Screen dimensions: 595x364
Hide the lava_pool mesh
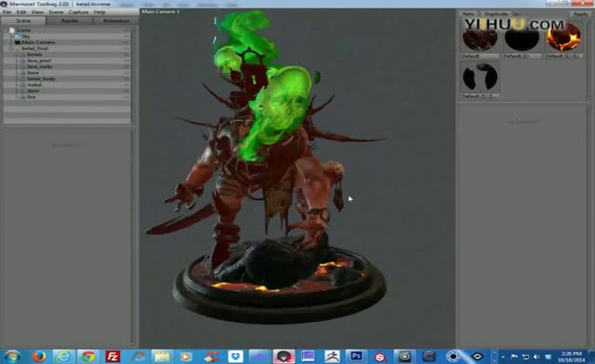(x=126, y=61)
